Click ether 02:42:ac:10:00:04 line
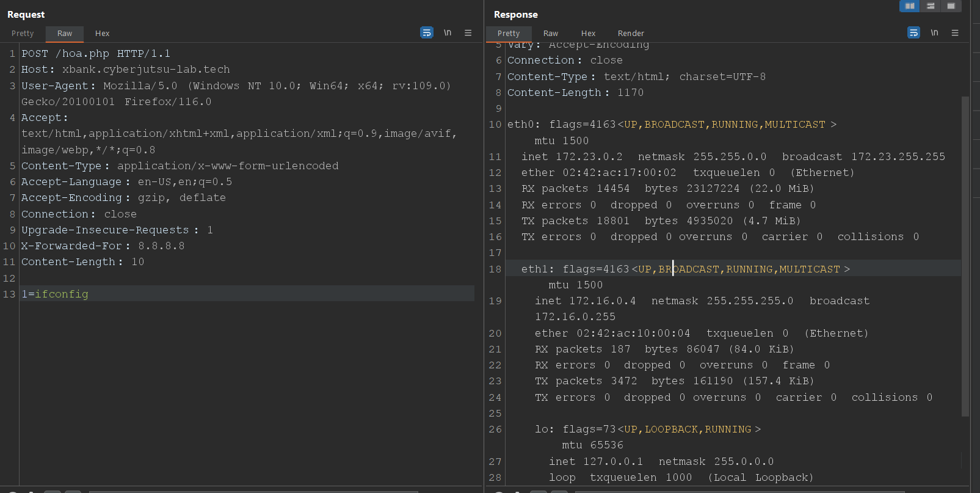 click(702, 333)
